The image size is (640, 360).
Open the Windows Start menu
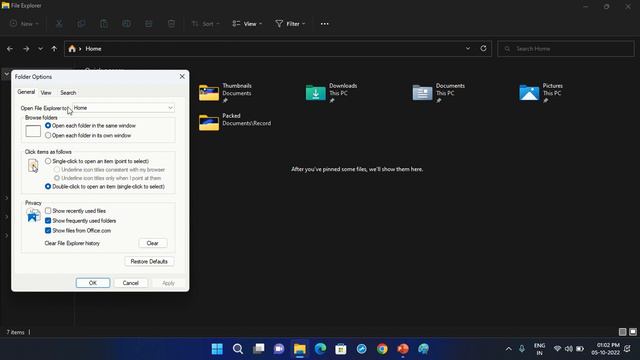pyautogui.click(x=217, y=349)
